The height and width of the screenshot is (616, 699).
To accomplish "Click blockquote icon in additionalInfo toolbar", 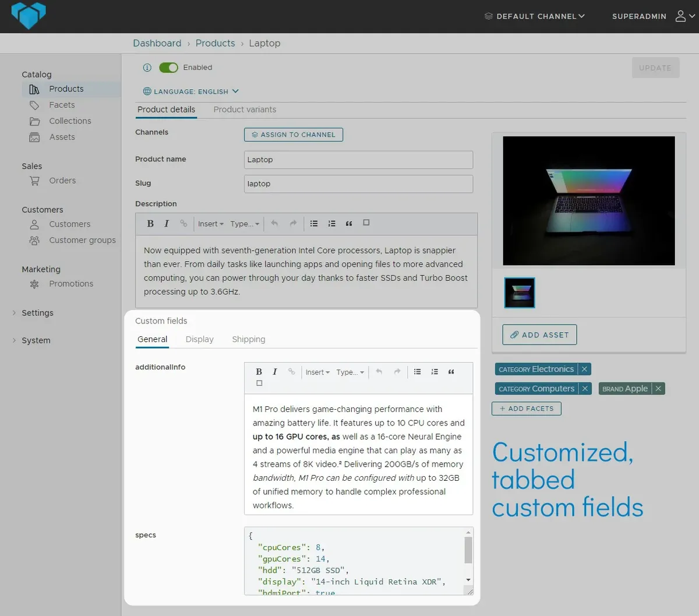I will tap(451, 372).
